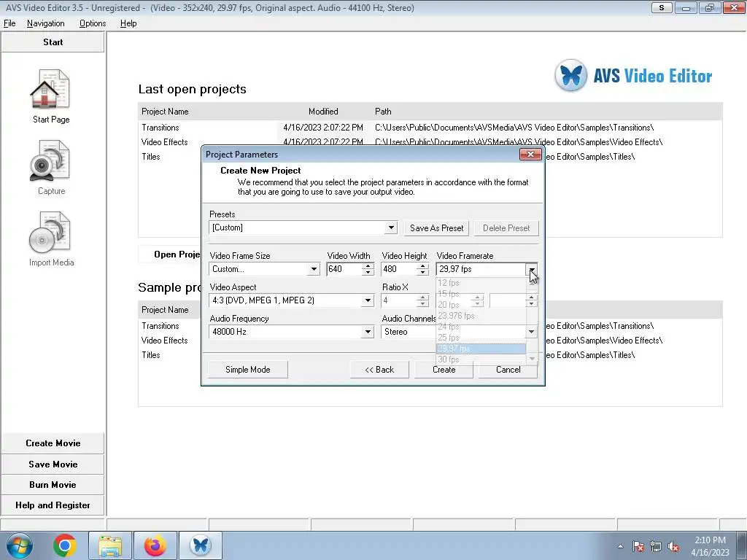This screenshot has width=747, height=560.
Task: Show hidden tray icons arrow
Action: point(620,547)
